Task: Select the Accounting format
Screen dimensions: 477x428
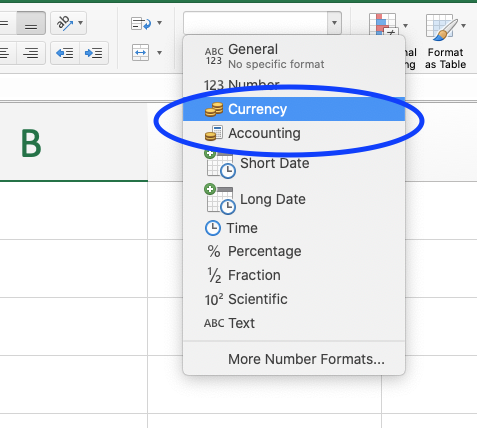Action: [294, 133]
